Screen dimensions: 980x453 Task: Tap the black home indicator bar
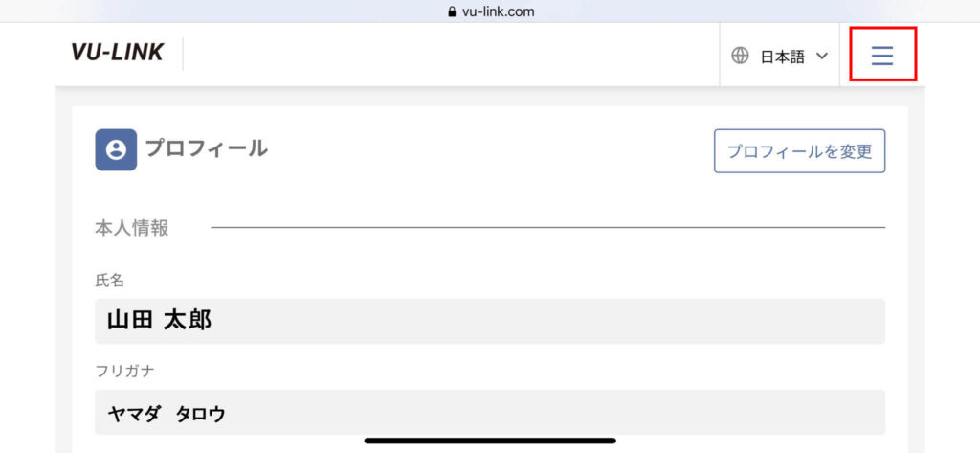[490, 441]
